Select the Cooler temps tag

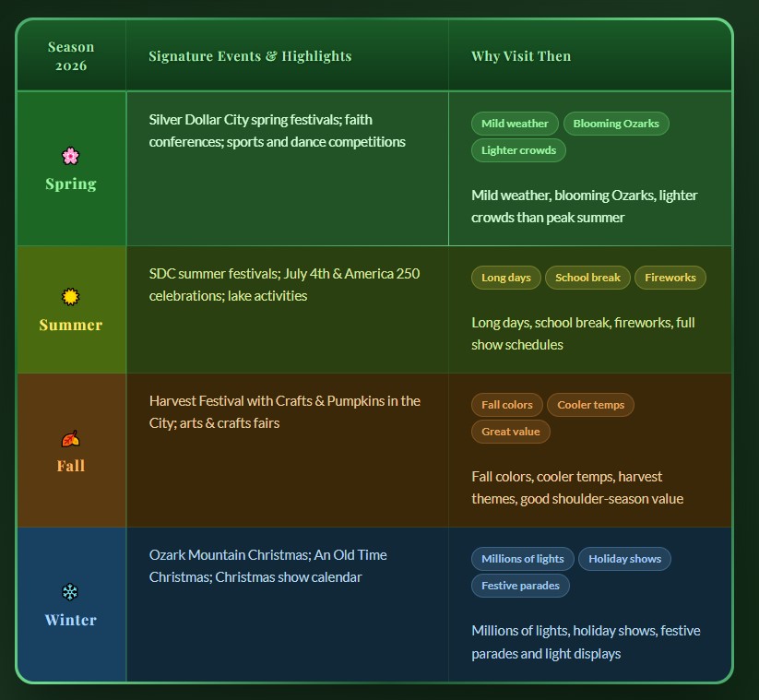coord(590,405)
